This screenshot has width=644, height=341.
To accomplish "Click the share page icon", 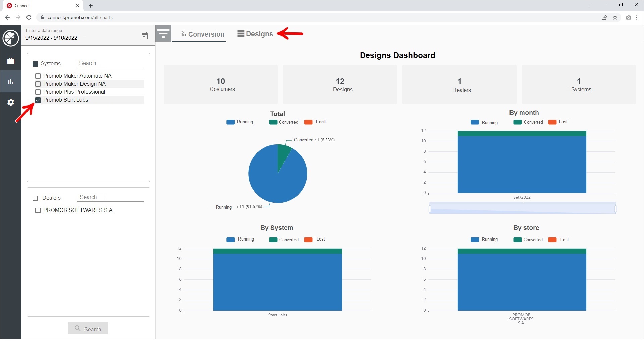I will point(604,18).
